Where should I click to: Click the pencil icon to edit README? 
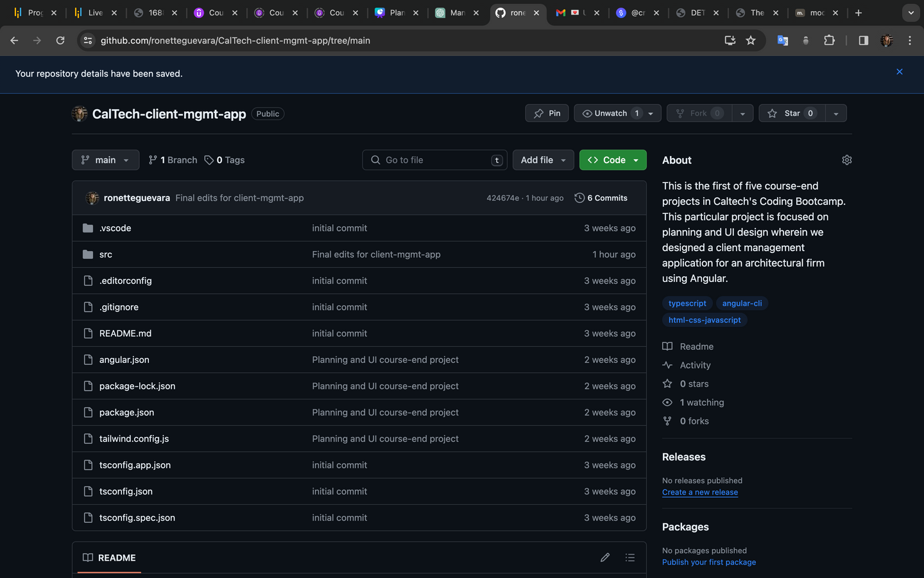tap(604, 557)
